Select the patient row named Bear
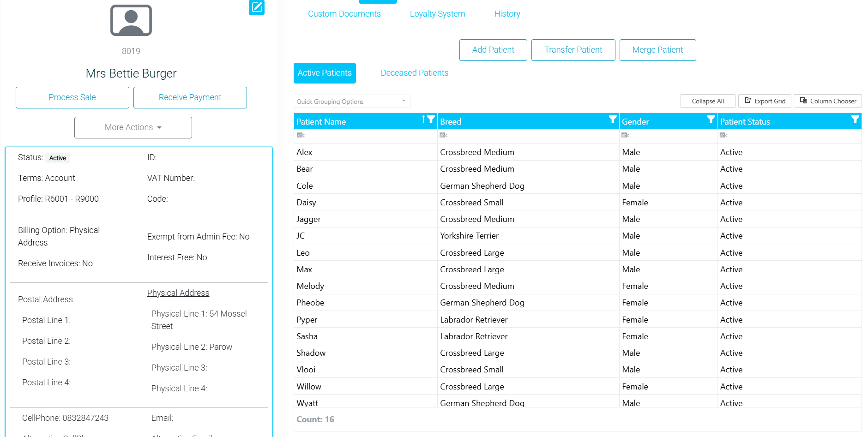 click(x=578, y=169)
